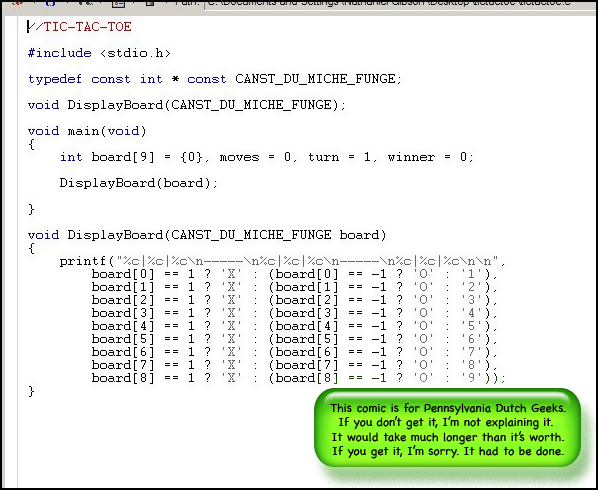The height and width of the screenshot is (490, 598).
Task: Click the int board[9] declaration line
Action: [x=267, y=157]
